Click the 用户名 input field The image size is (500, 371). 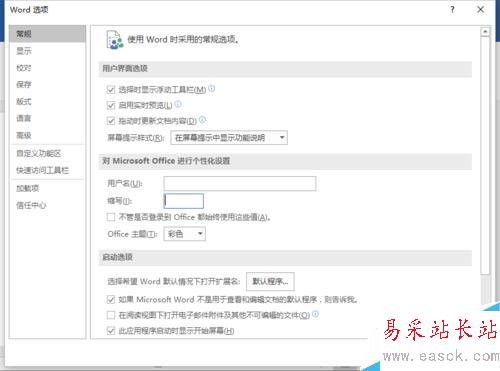240,183
